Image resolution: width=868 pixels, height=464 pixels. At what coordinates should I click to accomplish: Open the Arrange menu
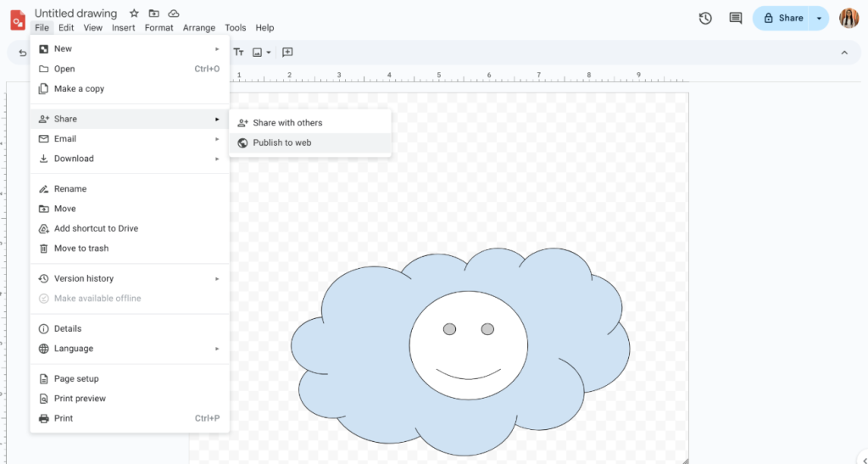tap(199, 28)
